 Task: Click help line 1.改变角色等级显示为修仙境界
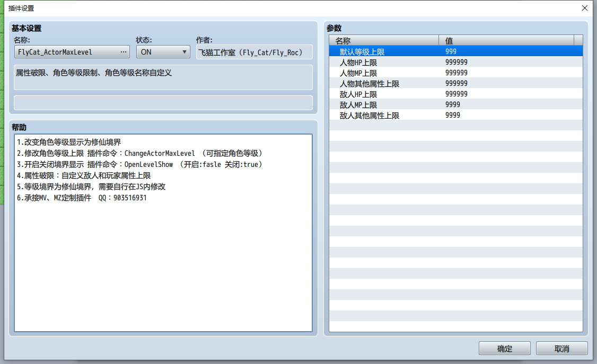69,142
